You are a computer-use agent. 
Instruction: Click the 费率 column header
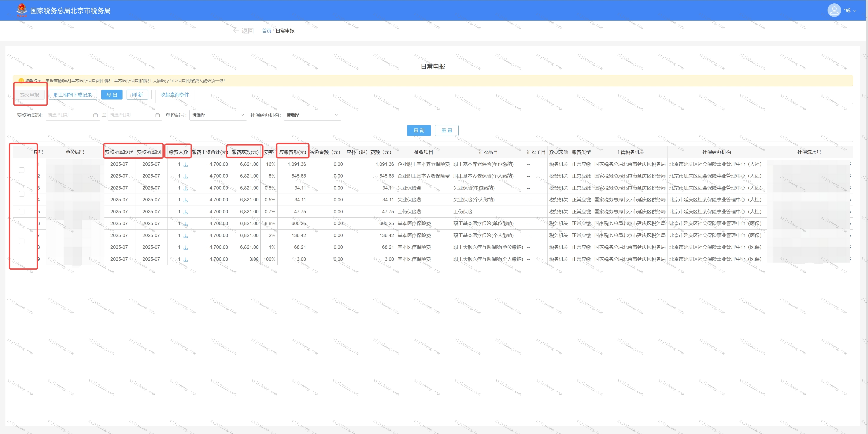click(269, 152)
